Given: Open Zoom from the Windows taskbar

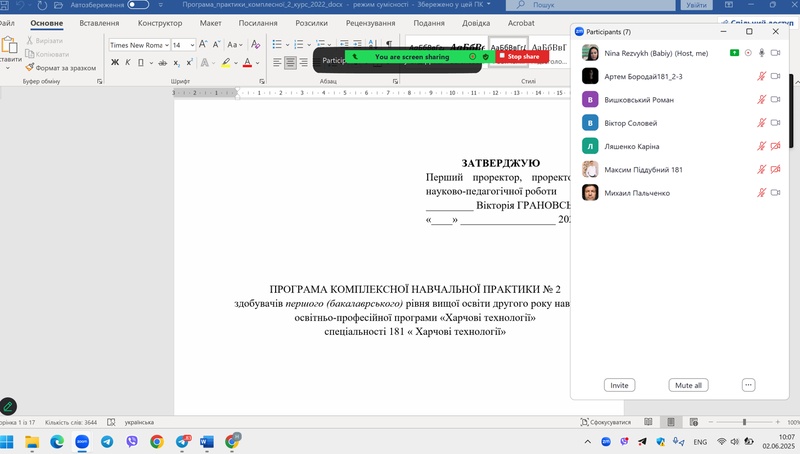Looking at the screenshot, I should click(x=83, y=441).
